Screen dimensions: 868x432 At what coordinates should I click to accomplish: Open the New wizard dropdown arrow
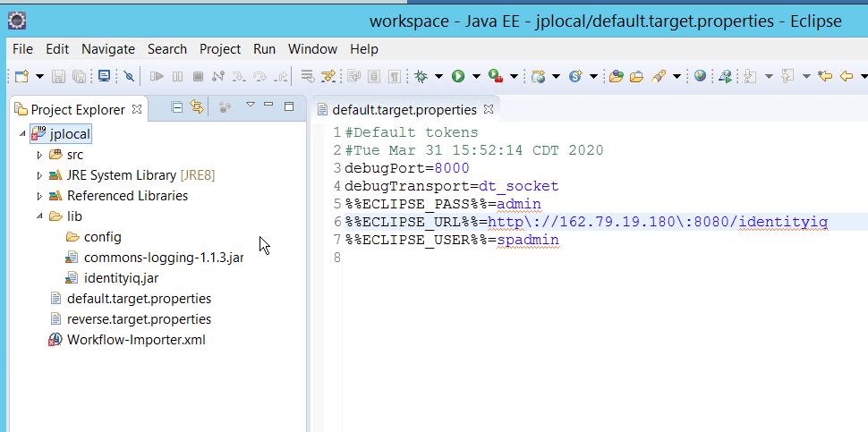tap(39, 76)
